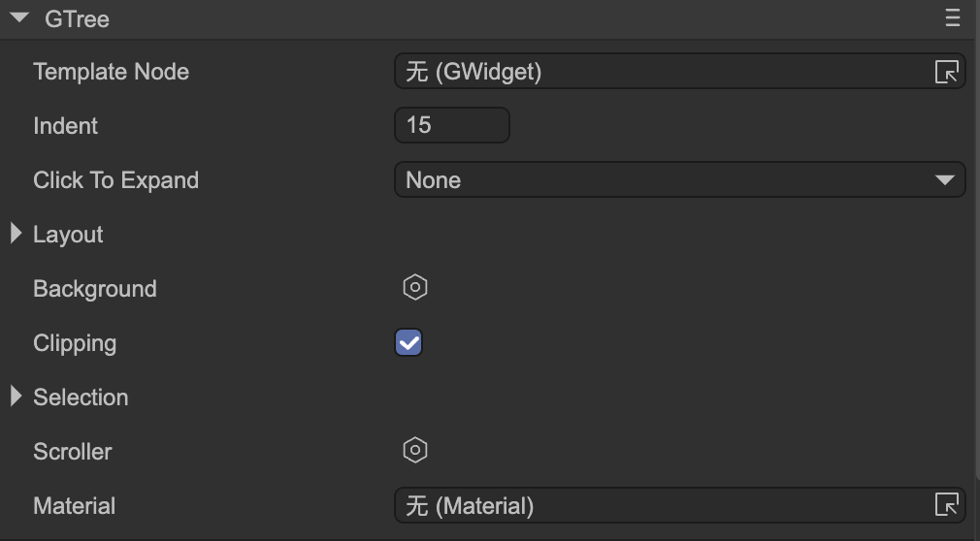
Task: Click the Template Node property label
Action: 111,72
